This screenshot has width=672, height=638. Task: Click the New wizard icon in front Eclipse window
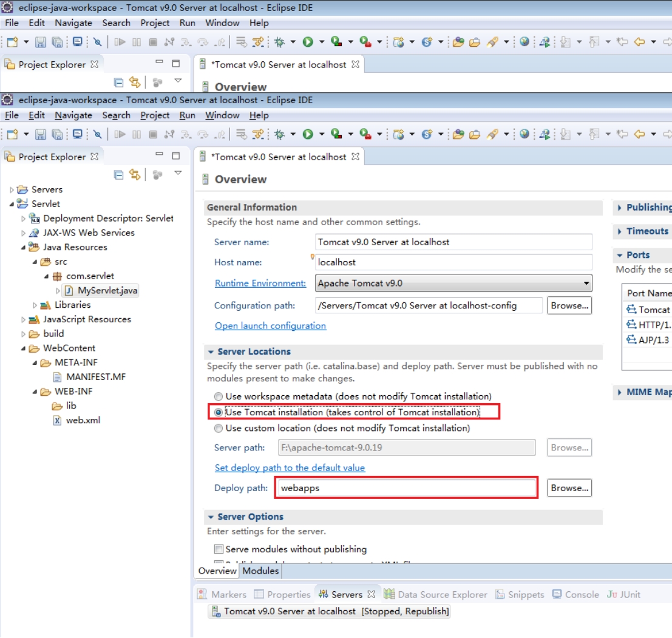point(12,135)
